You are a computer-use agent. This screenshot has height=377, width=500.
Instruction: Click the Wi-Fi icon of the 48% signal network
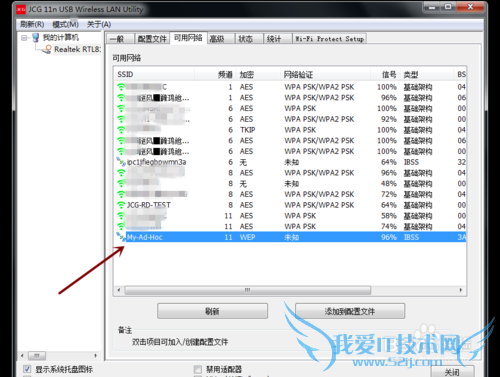click(x=121, y=183)
